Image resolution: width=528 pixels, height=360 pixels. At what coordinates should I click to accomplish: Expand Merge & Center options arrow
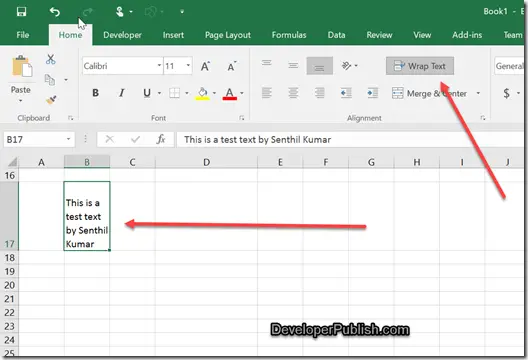pos(478,93)
